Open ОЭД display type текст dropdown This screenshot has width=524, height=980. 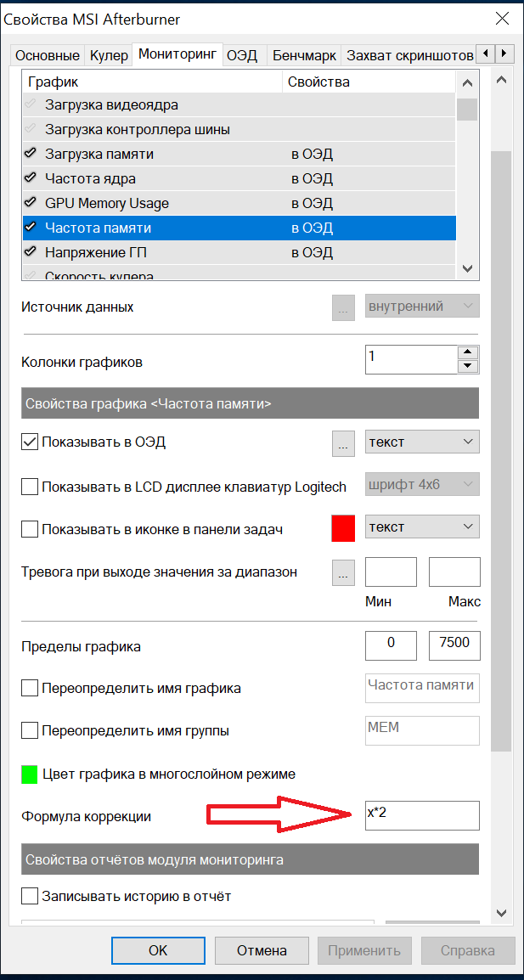click(x=422, y=442)
